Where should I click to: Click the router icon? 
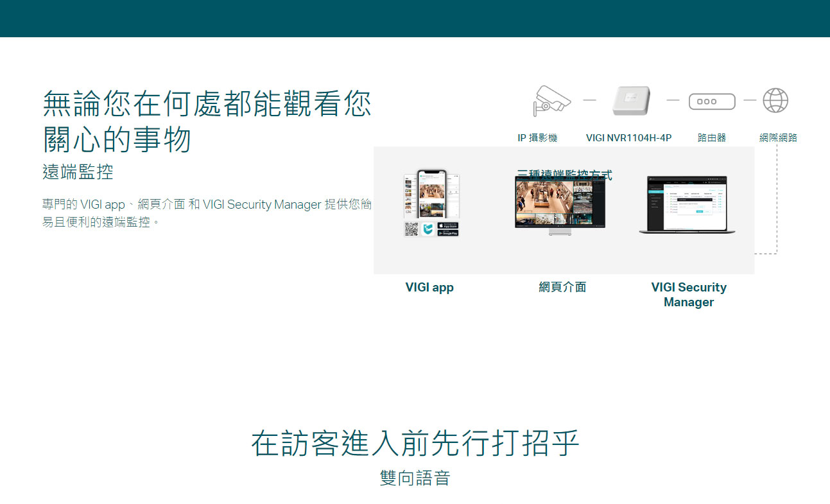[x=711, y=101]
